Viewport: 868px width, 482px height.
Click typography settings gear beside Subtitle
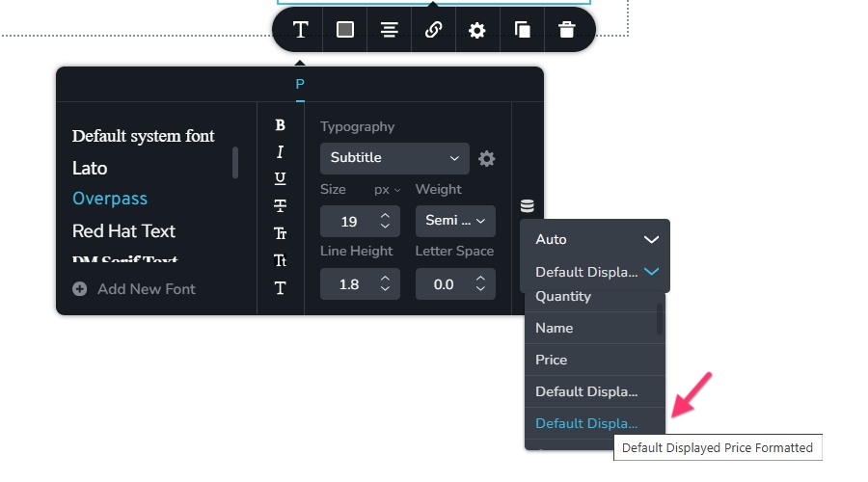487,158
